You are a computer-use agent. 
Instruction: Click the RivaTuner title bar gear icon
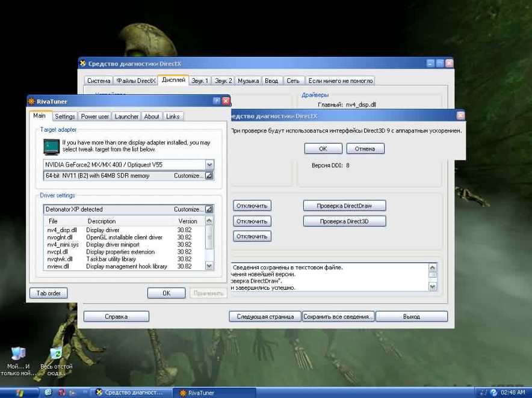(32, 102)
